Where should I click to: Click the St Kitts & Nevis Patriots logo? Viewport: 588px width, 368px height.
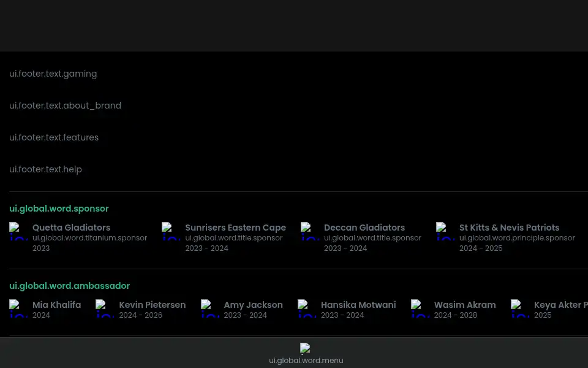point(445,232)
